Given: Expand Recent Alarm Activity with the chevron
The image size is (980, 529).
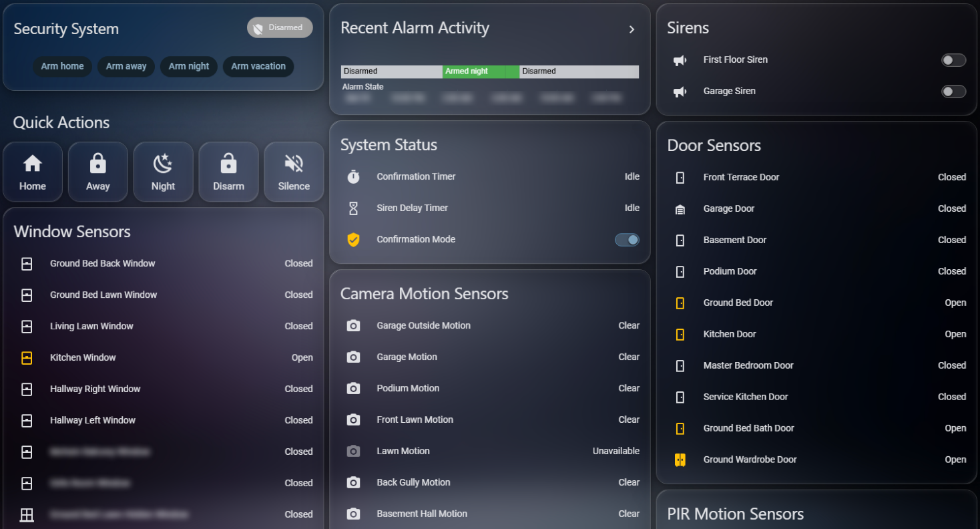Looking at the screenshot, I should [632, 29].
